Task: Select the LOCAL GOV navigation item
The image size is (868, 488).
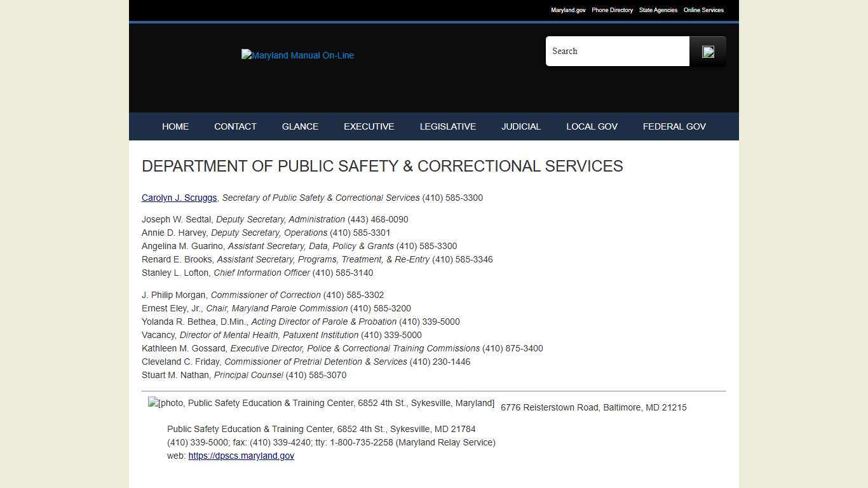Action: click(592, 126)
